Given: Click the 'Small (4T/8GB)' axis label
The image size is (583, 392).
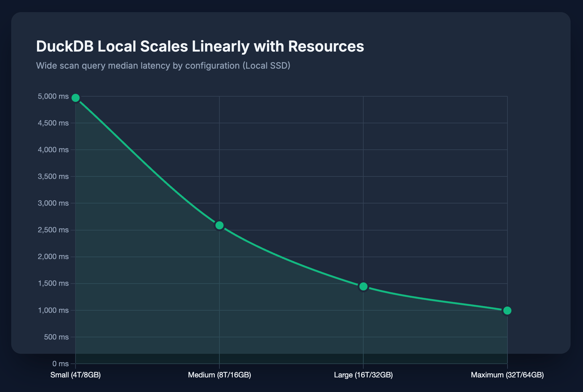Looking at the screenshot, I should pyautogui.click(x=76, y=375).
